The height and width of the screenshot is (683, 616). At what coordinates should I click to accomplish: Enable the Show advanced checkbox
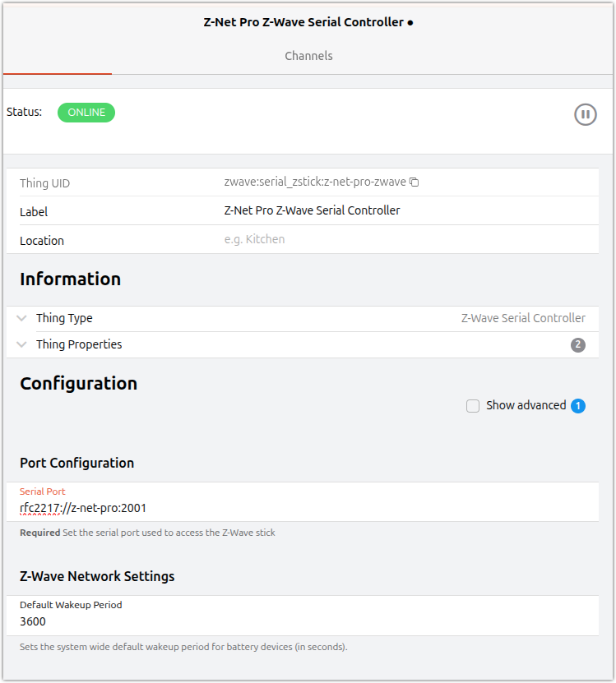pyautogui.click(x=473, y=406)
